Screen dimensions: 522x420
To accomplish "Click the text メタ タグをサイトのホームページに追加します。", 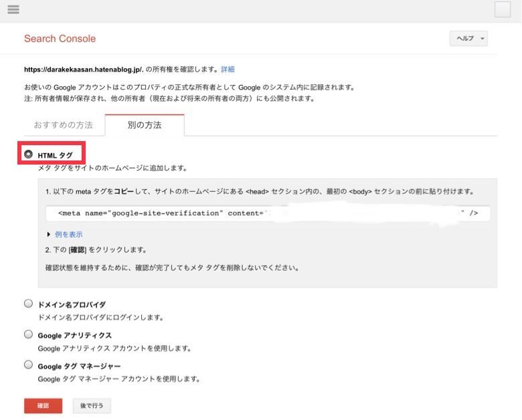I will point(113,168).
